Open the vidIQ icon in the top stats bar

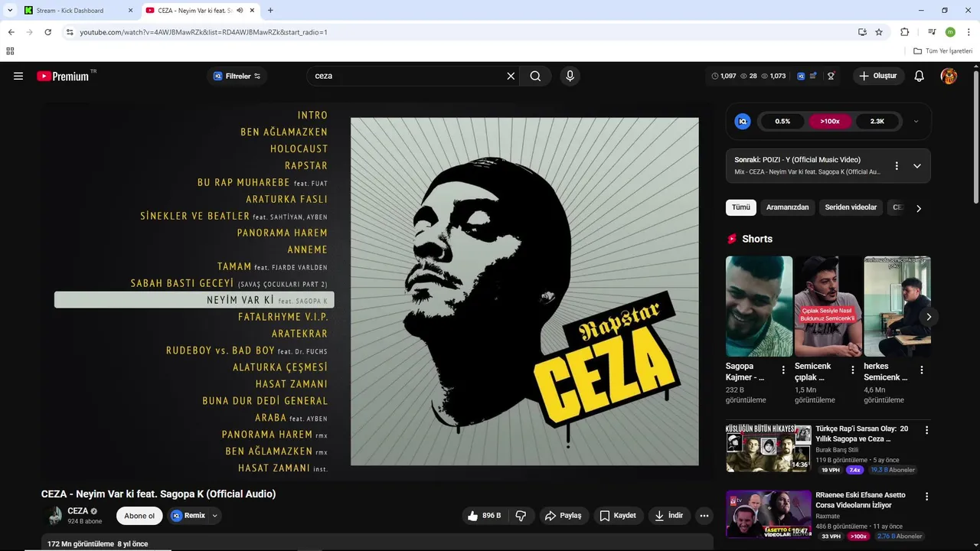(801, 76)
